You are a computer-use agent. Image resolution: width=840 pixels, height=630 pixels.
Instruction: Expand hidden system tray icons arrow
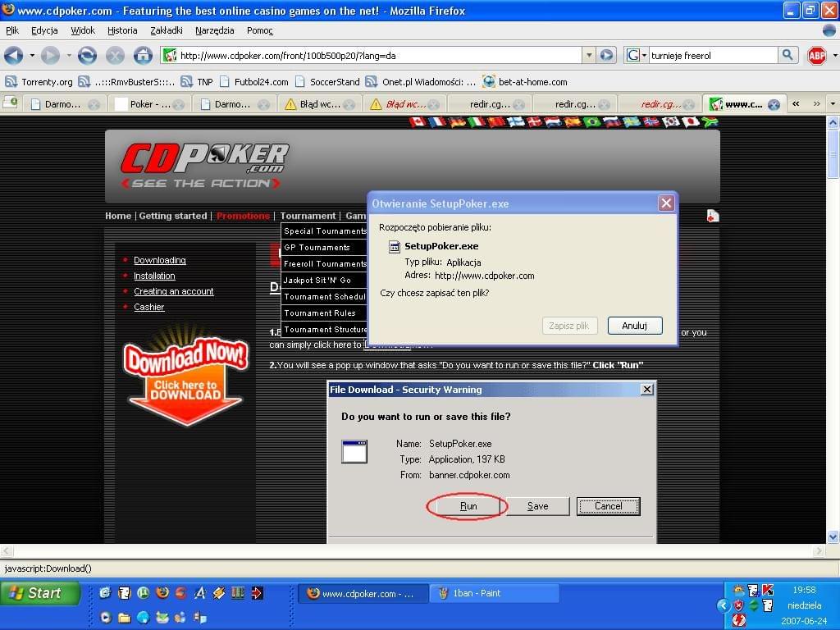(724, 605)
